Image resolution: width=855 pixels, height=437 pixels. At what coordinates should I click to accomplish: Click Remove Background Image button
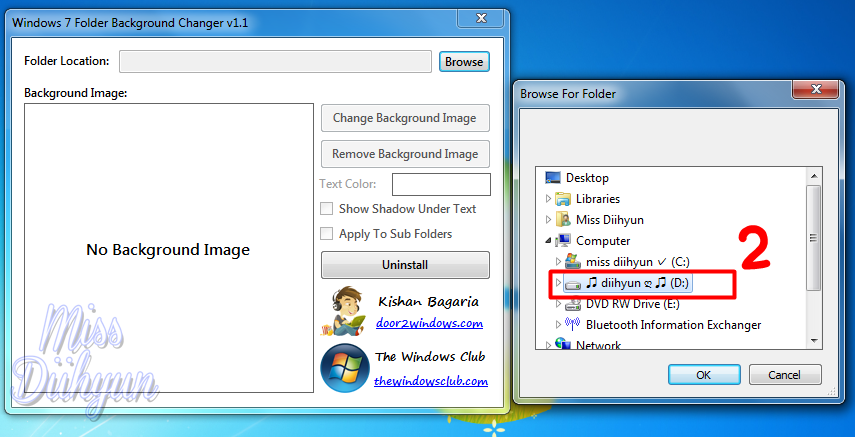coord(405,154)
